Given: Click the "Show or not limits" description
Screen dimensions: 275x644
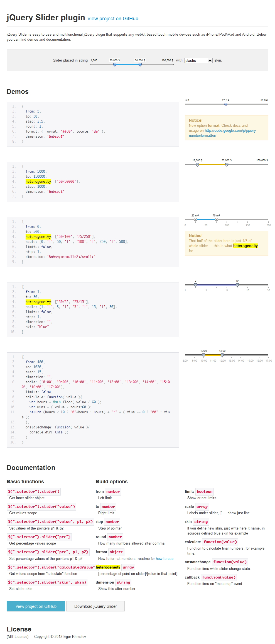Looking at the screenshot, I should point(202,498).
